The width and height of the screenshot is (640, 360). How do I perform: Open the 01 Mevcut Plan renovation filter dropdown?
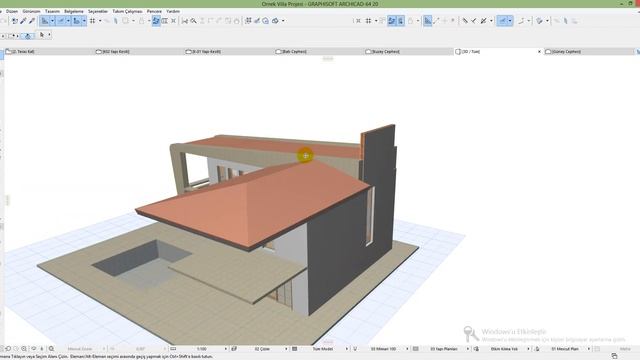point(589,349)
